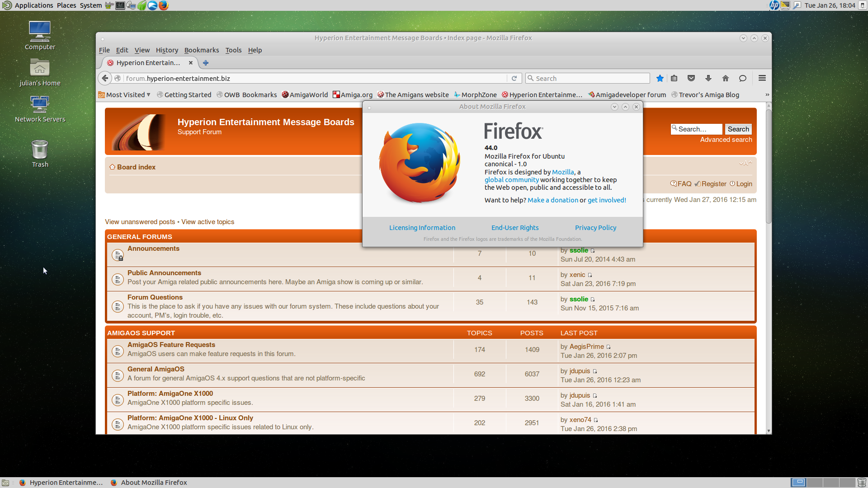Click the back arrow button
The image size is (868, 488).
105,78
